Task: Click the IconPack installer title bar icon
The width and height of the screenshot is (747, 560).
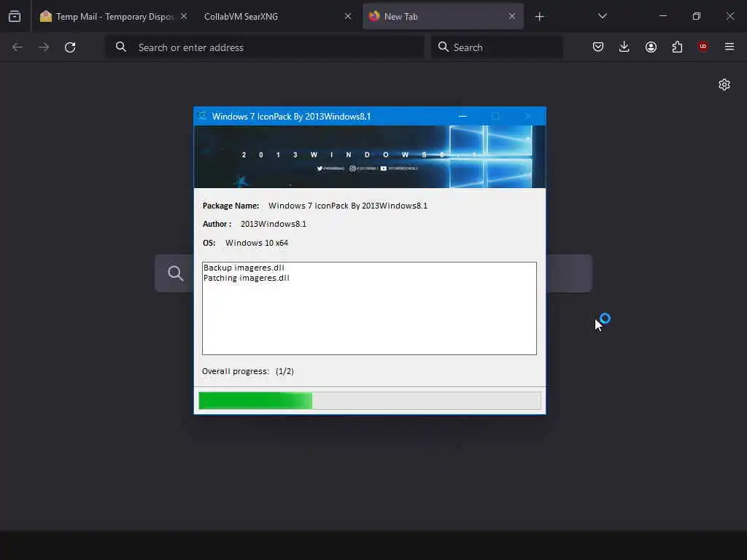Action: [202, 116]
